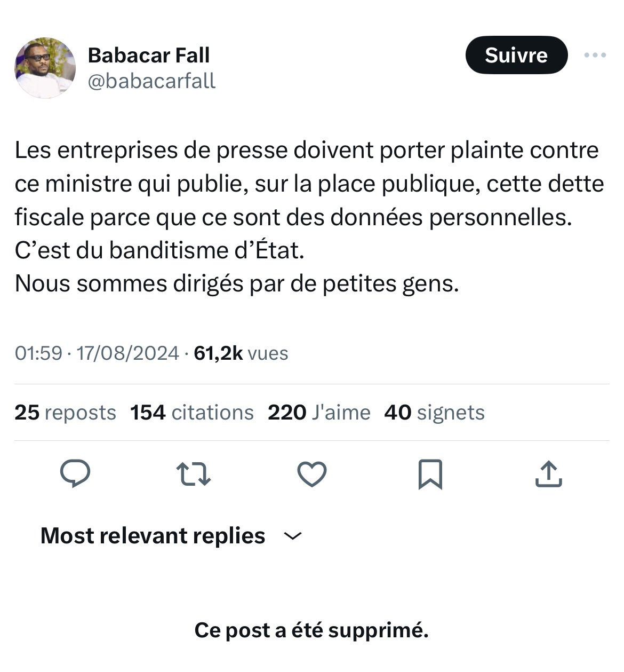Like the post with heart icon

(311, 474)
